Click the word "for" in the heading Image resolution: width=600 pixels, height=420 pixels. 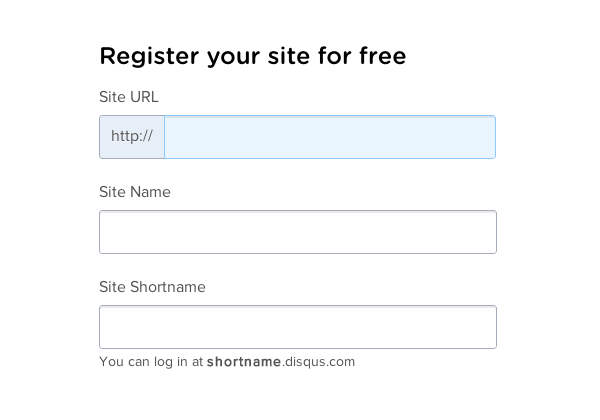(x=334, y=56)
